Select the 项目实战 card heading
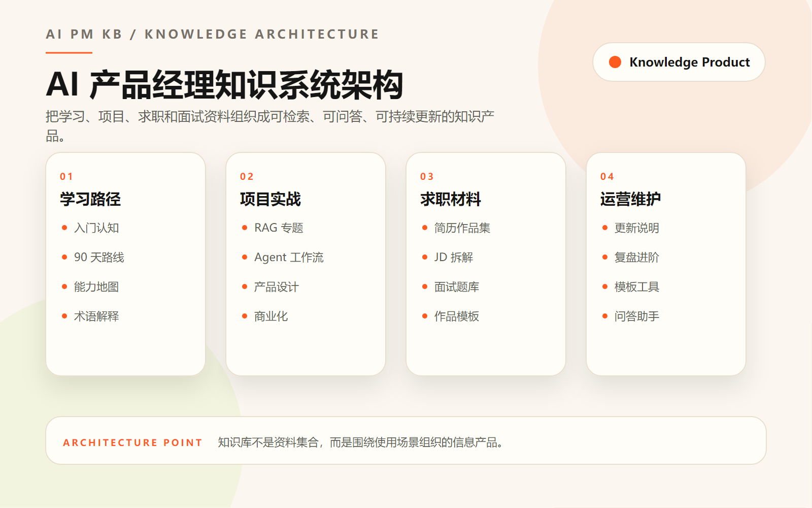The width and height of the screenshot is (812, 508). pyautogui.click(x=270, y=199)
